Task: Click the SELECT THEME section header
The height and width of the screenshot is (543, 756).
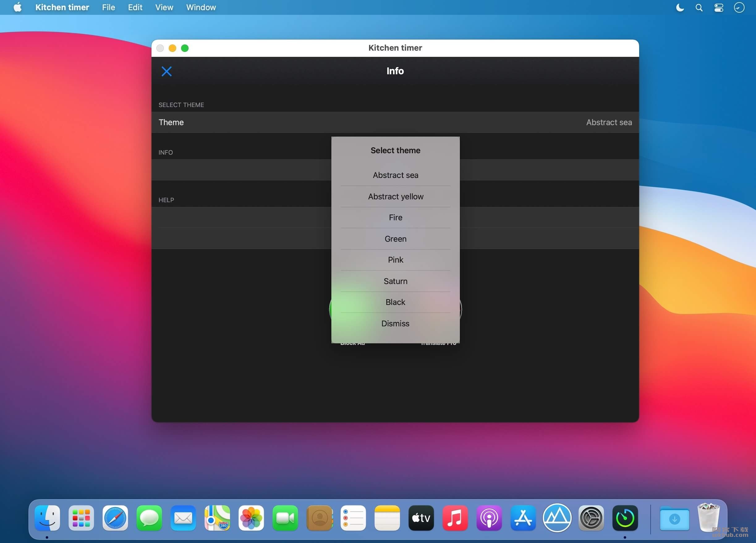Action: [x=181, y=105]
